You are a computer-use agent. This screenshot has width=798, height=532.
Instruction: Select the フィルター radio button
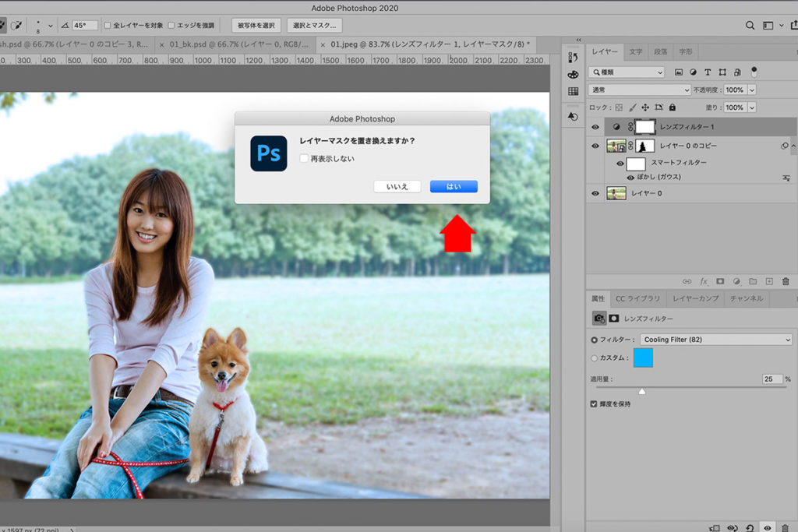(x=594, y=340)
